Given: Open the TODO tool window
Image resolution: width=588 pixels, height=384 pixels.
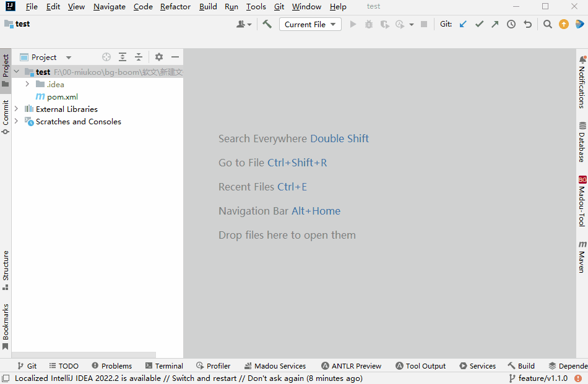Looking at the screenshot, I should tap(64, 366).
